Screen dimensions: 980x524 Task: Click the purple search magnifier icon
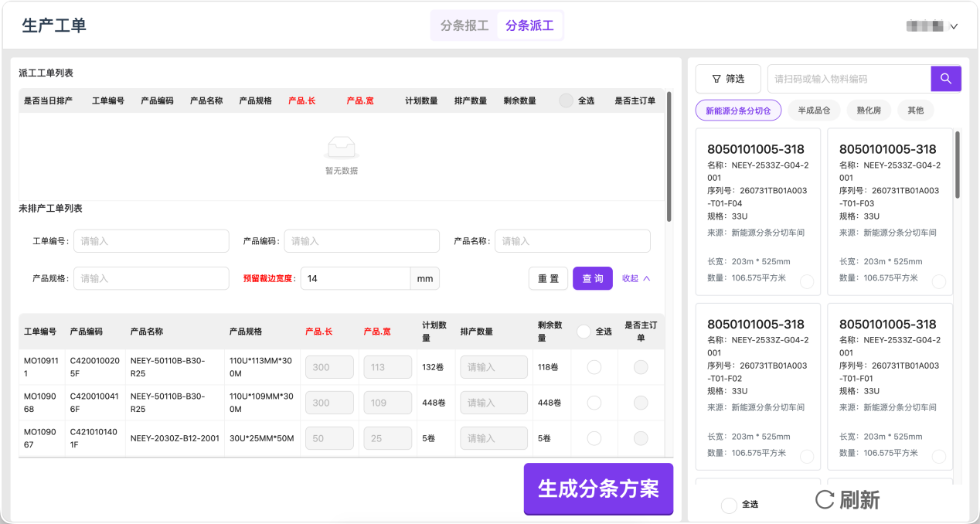946,79
